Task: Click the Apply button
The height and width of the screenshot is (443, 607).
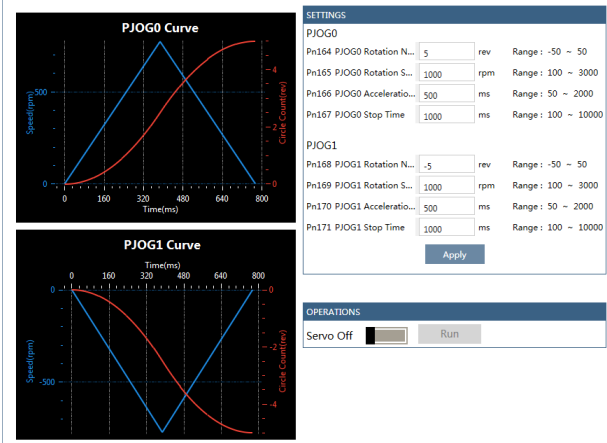Action: click(454, 254)
